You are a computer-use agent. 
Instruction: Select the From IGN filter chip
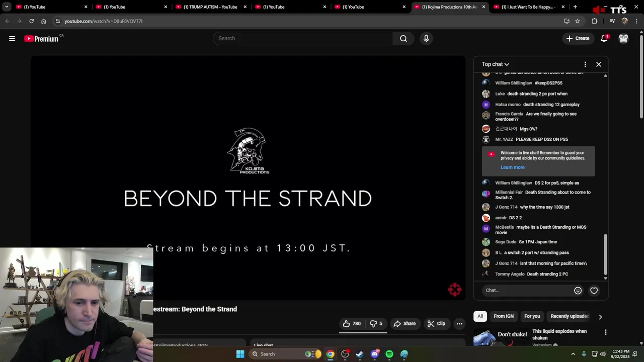tap(504, 316)
